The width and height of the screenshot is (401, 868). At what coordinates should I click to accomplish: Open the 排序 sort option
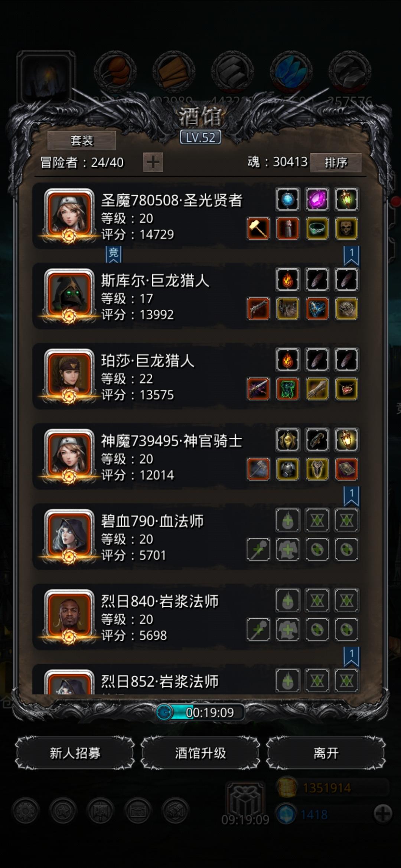[x=336, y=162]
